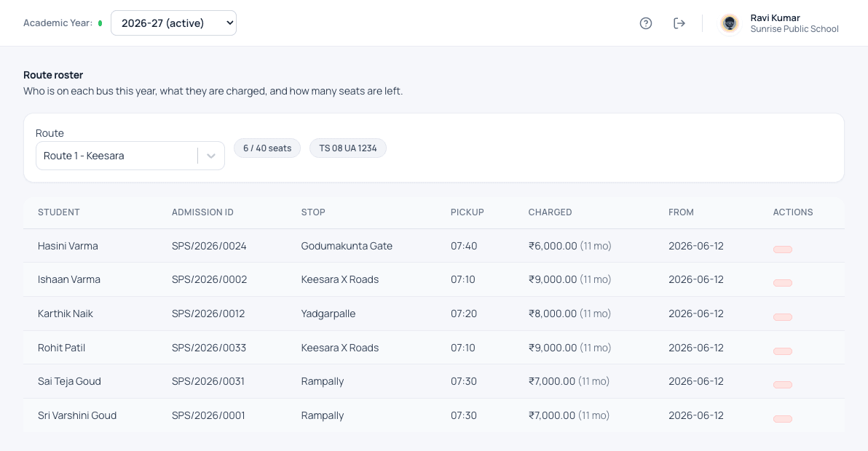Select student name Karthik Naik
The width and height of the screenshot is (868, 451).
(x=66, y=314)
